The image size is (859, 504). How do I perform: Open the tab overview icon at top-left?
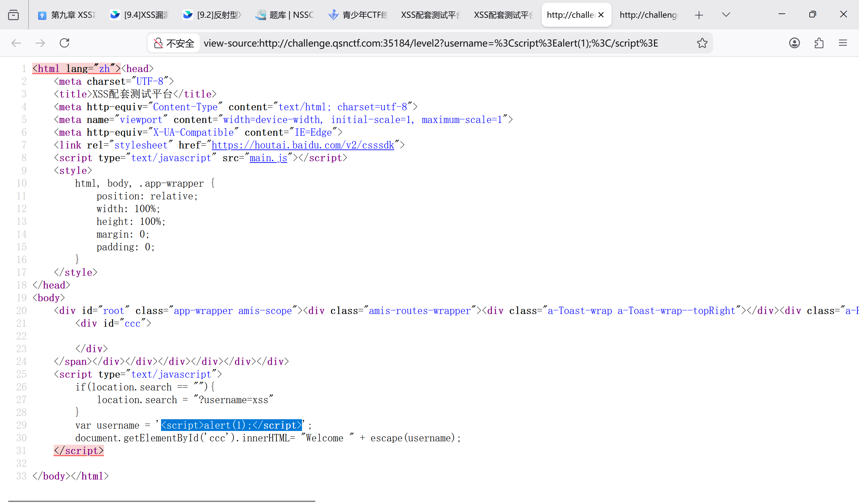pyautogui.click(x=13, y=15)
